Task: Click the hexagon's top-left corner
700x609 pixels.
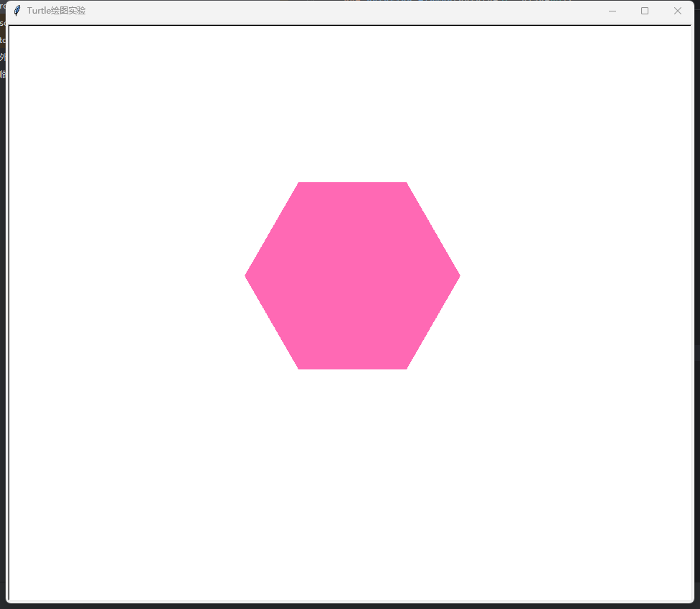Action: pyautogui.click(x=300, y=184)
